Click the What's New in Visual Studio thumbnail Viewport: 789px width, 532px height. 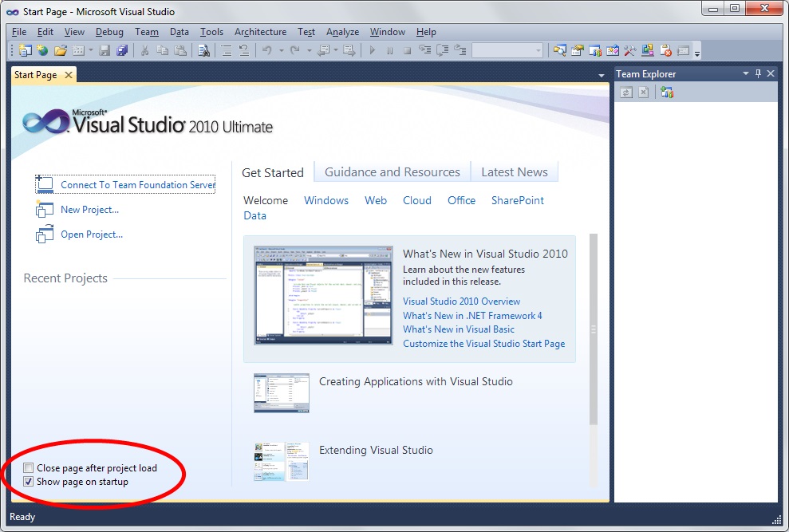(x=323, y=295)
